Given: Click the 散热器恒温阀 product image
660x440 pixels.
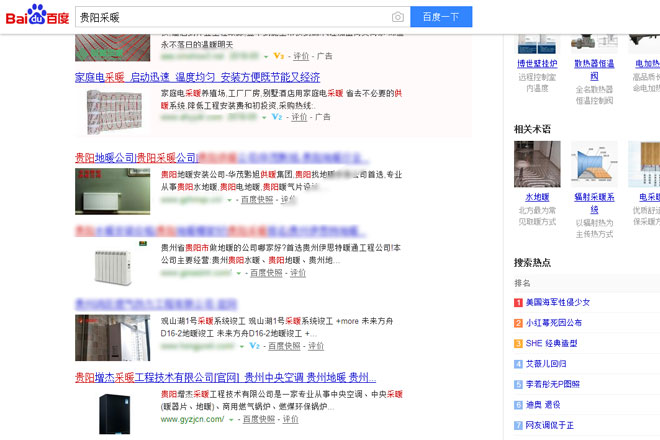Looking at the screenshot, I should pos(594,44).
